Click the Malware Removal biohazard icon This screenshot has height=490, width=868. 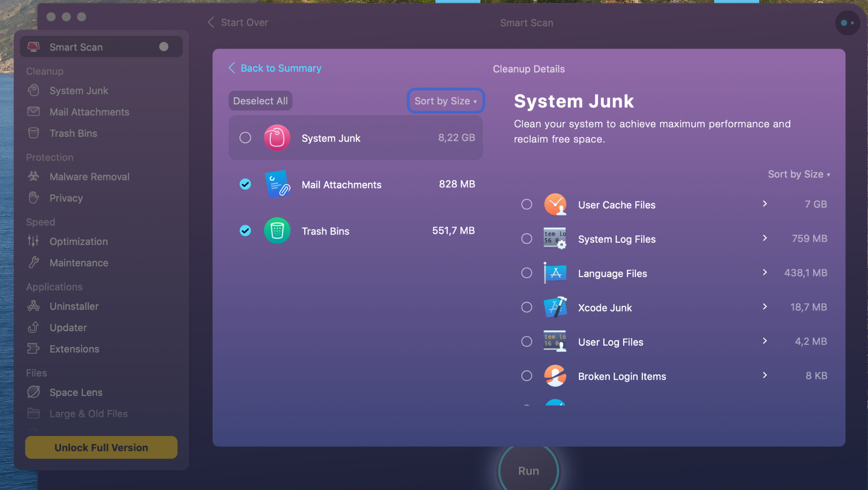tap(34, 176)
